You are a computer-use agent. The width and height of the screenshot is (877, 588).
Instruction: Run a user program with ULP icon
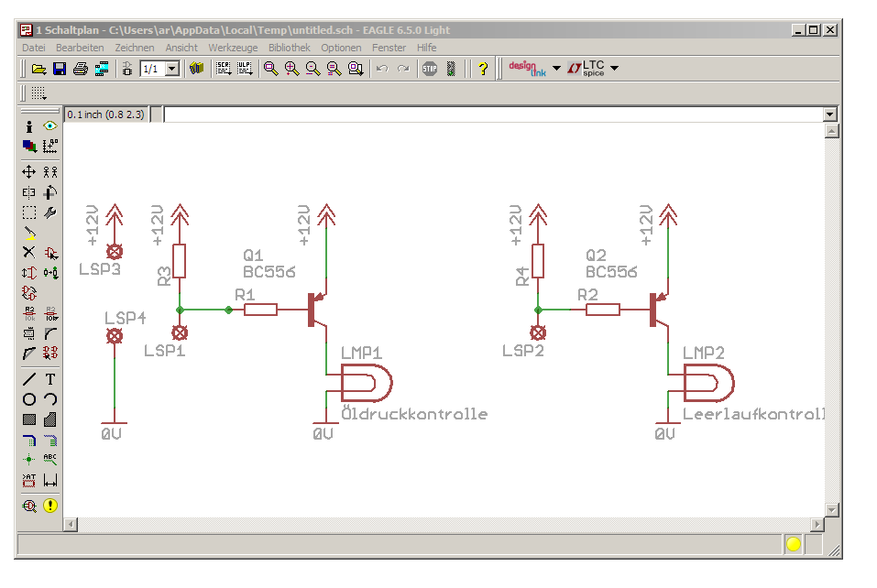(245, 69)
